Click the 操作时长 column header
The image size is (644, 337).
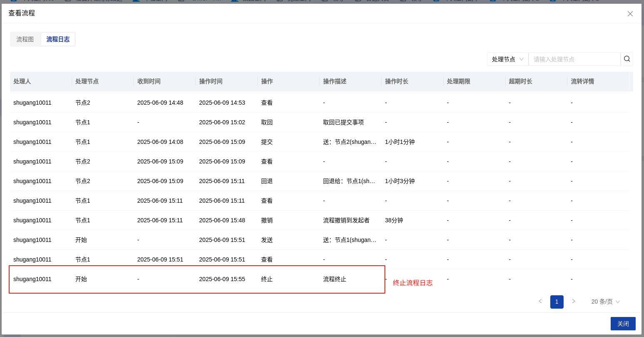(397, 81)
